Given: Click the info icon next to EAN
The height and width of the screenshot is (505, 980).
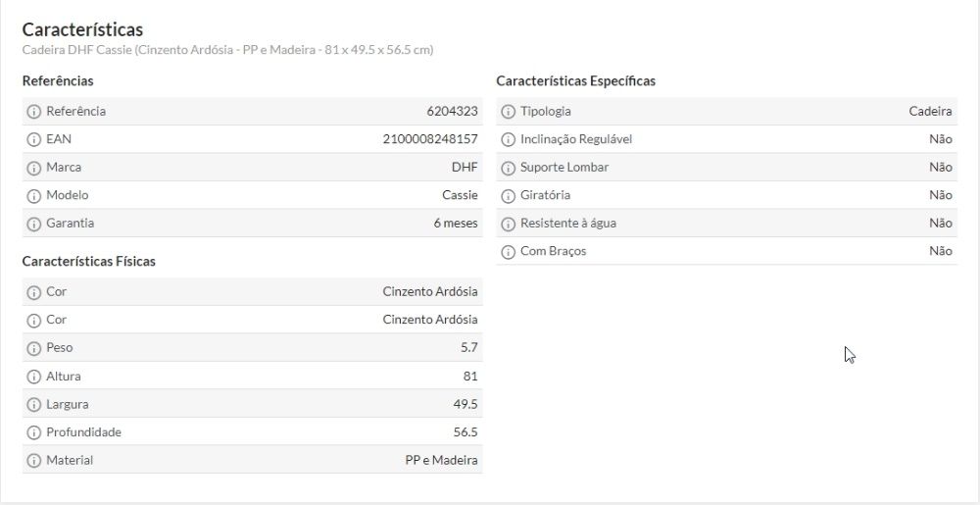Looking at the screenshot, I should point(34,140).
